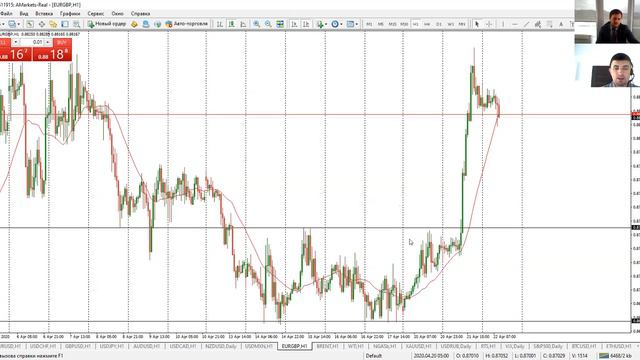640x360 pixels.
Task: Select the H1 timeframe
Action: click(x=416, y=24)
